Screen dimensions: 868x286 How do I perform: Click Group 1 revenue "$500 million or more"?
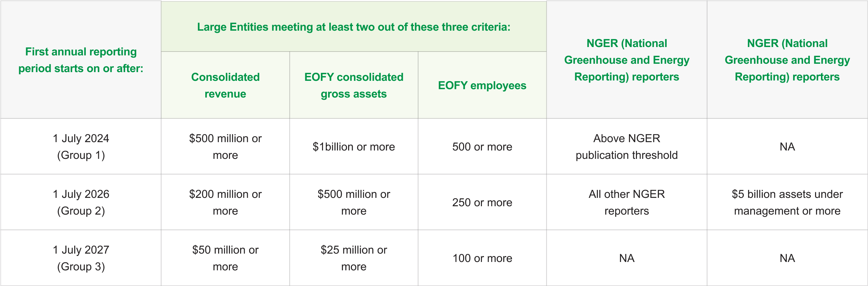225,147
